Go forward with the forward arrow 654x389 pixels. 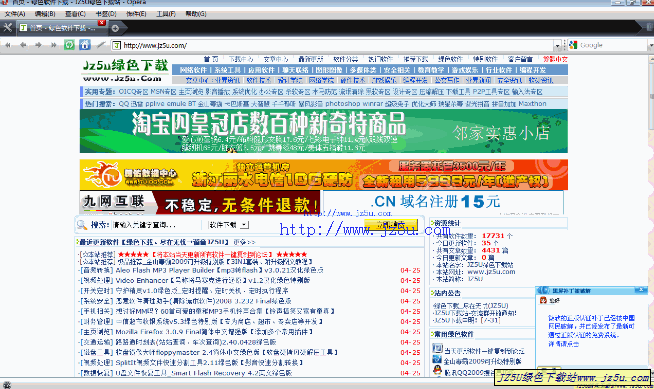38,45
